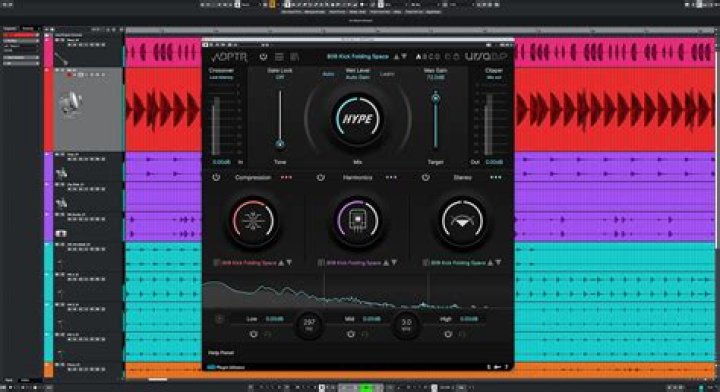The width and height of the screenshot is (720, 392).
Task: Toggle the Compression section power
Action: (x=216, y=177)
